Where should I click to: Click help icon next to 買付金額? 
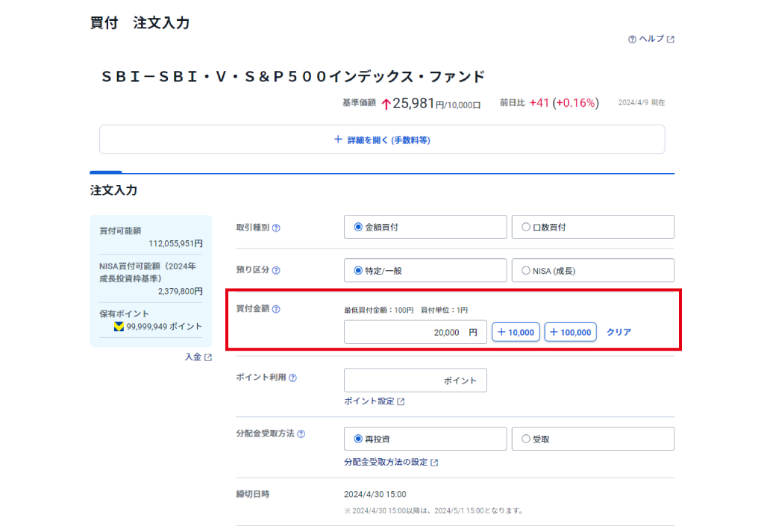pos(276,310)
